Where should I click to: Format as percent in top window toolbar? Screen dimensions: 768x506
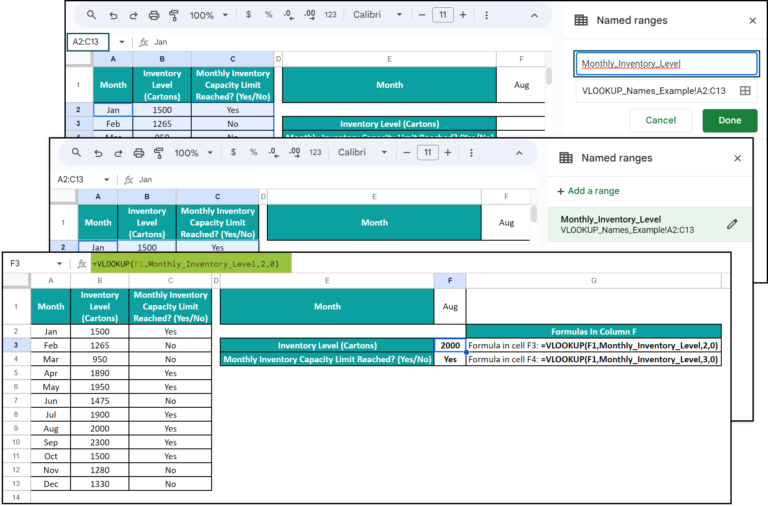(x=268, y=15)
